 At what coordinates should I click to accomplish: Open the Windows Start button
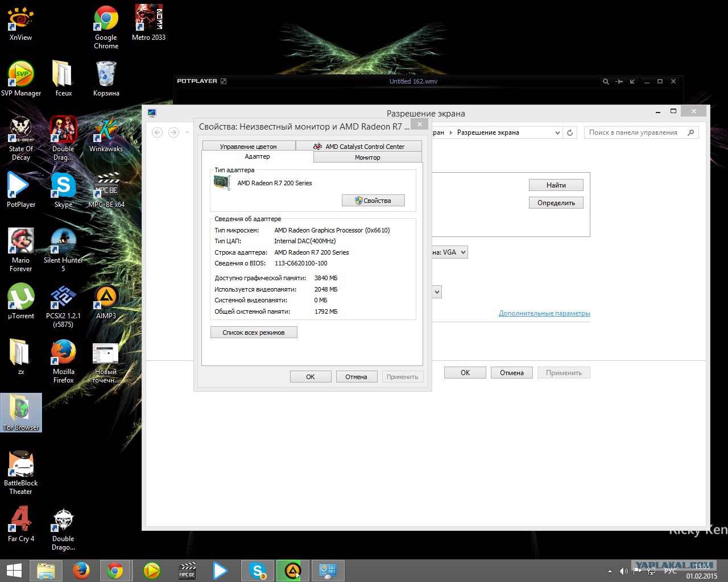pos(14,571)
